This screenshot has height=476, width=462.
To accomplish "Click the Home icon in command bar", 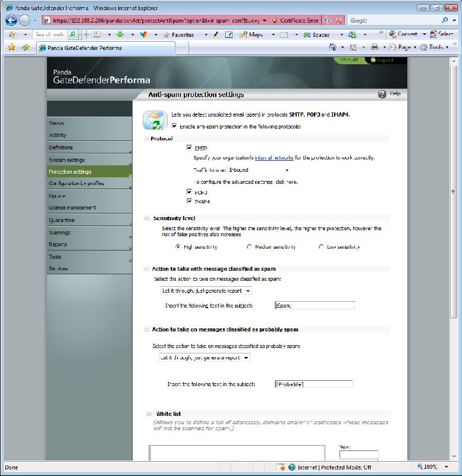I will tap(333, 47).
